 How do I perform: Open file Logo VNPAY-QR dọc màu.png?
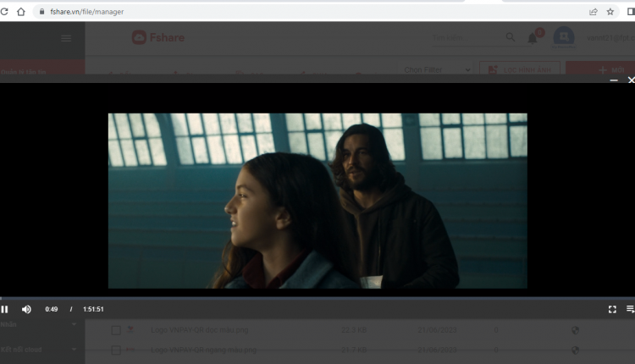pyautogui.click(x=199, y=330)
